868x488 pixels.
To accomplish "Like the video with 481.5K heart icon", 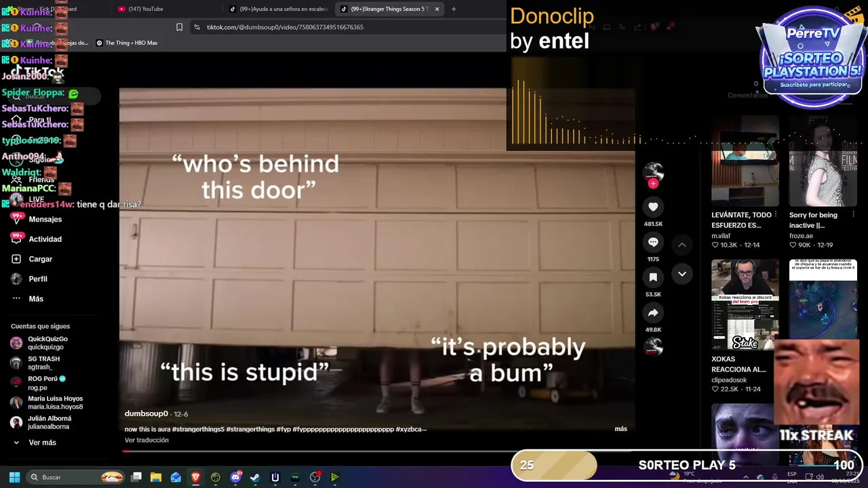I will [653, 207].
